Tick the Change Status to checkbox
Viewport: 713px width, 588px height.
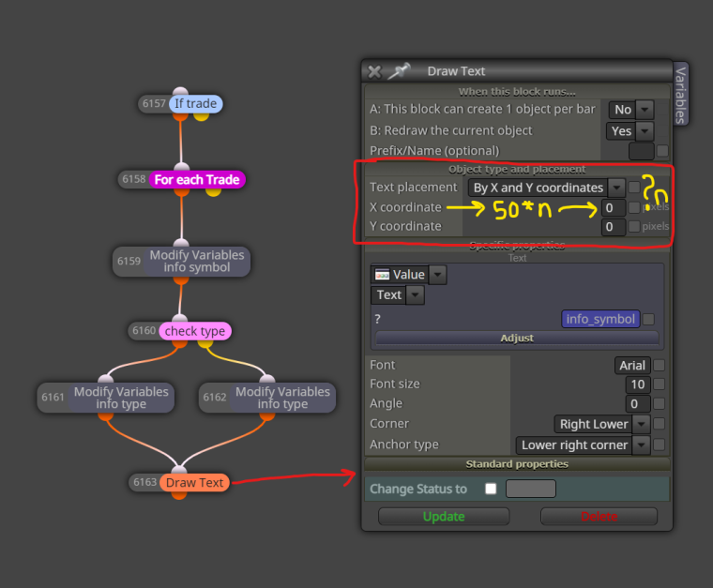click(x=491, y=489)
